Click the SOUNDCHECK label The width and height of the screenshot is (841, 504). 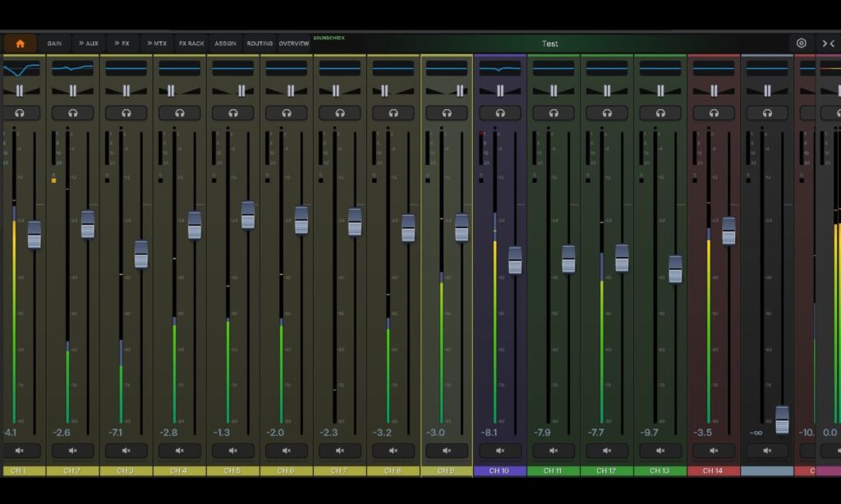point(329,38)
